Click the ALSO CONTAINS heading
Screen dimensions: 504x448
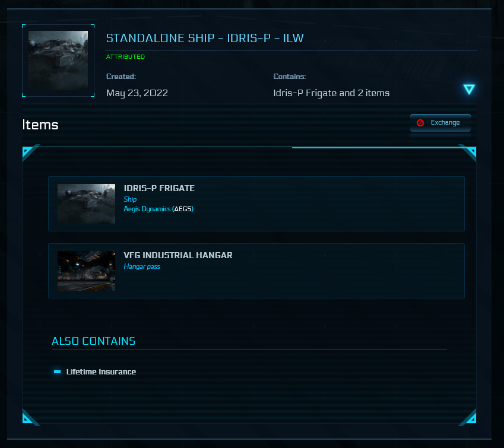click(93, 341)
